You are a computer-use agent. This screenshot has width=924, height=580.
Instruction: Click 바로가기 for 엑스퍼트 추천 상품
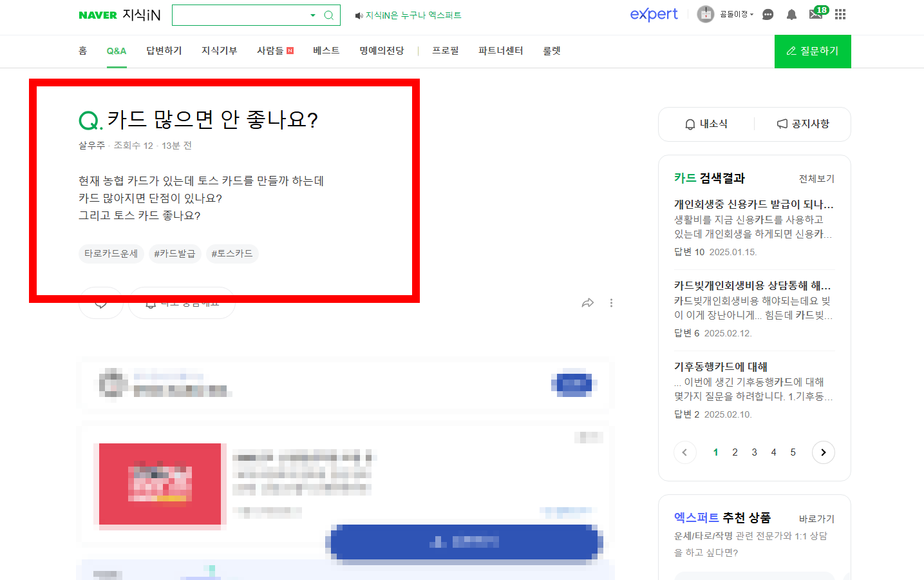coord(816,519)
